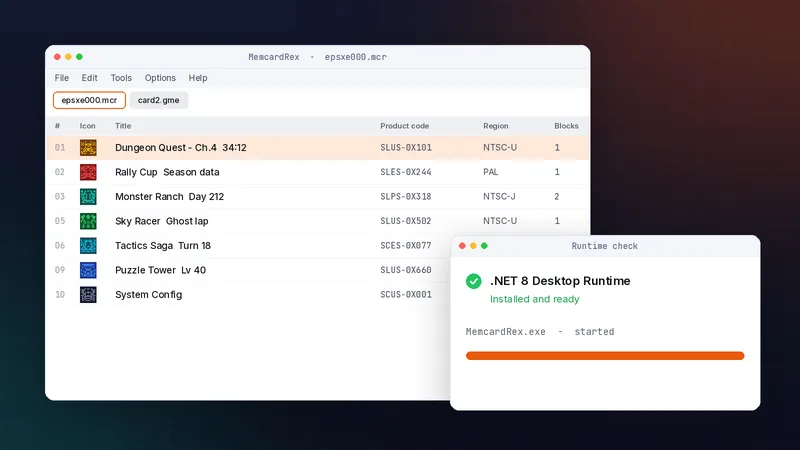The image size is (800, 450).
Task: Click the System Config save icon
Action: pos(88,295)
